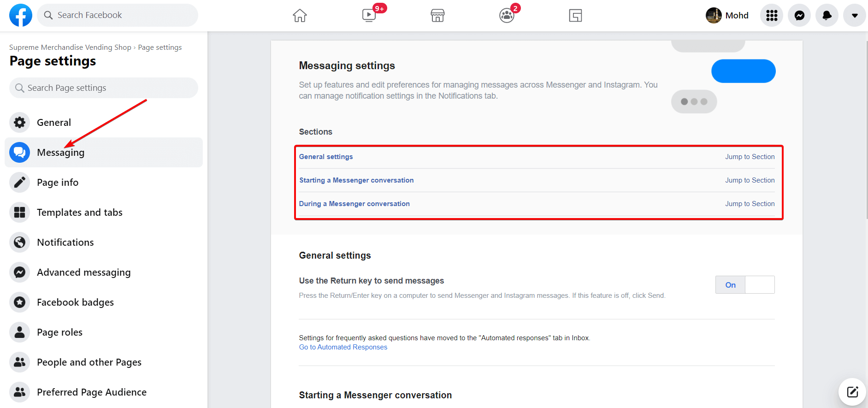Click the Messaging chat bubble icon
This screenshot has width=868, height=408.
pos(19,152)
